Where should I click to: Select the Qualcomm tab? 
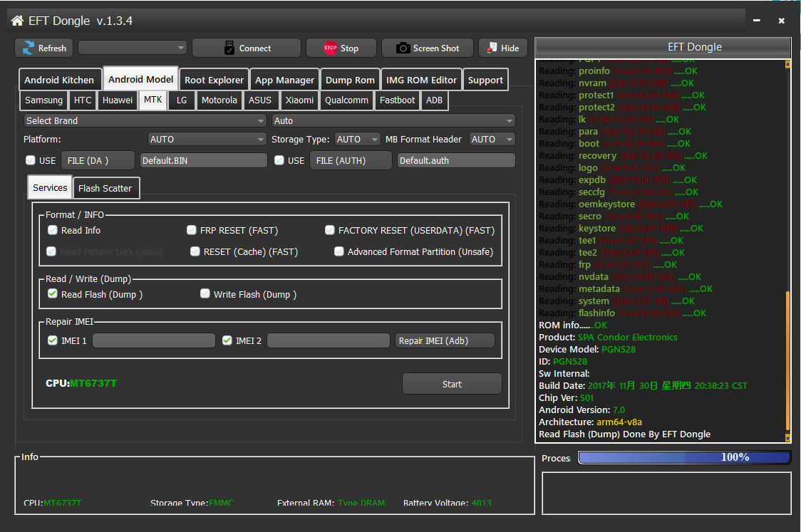[x=346, y=100]
